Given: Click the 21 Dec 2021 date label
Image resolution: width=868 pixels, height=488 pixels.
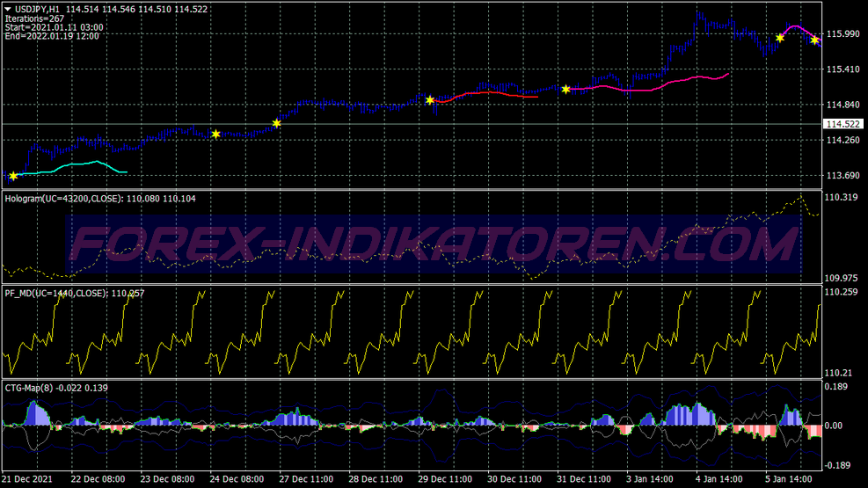Looking at the screenshot, I should tap(28, 480).
